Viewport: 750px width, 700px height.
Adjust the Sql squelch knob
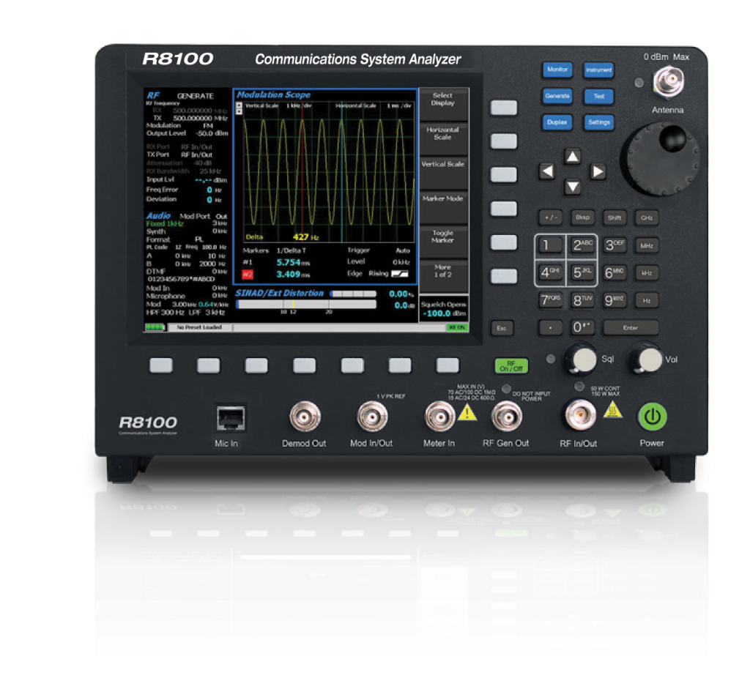click(x=581, y=359)
